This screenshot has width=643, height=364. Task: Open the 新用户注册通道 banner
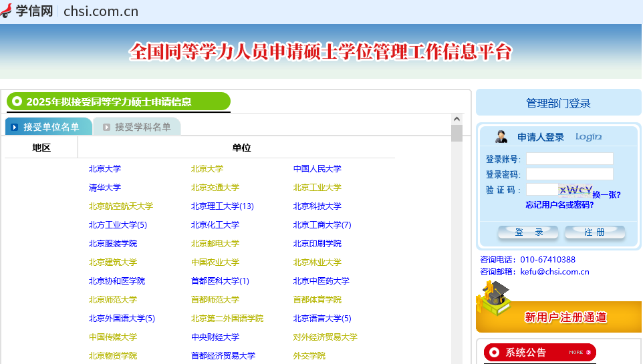point(559,317)
